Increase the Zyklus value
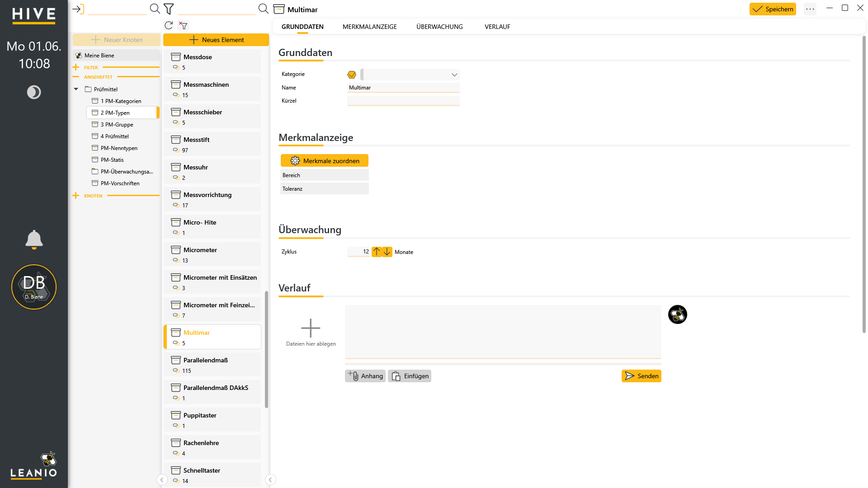Viewport: 868px width, 488px height. pyautogui.click(x=377, y=252)
